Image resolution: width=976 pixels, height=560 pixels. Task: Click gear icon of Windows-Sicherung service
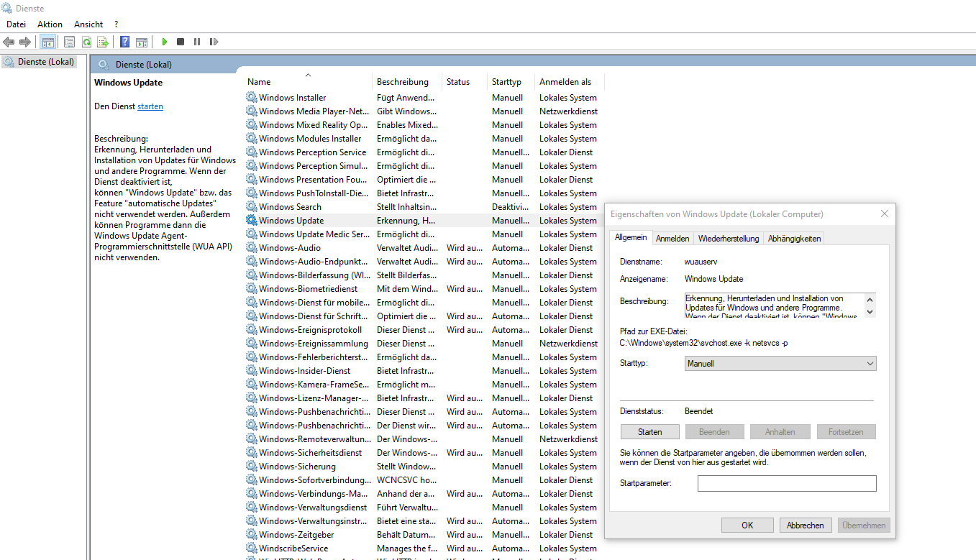point(251,466)
